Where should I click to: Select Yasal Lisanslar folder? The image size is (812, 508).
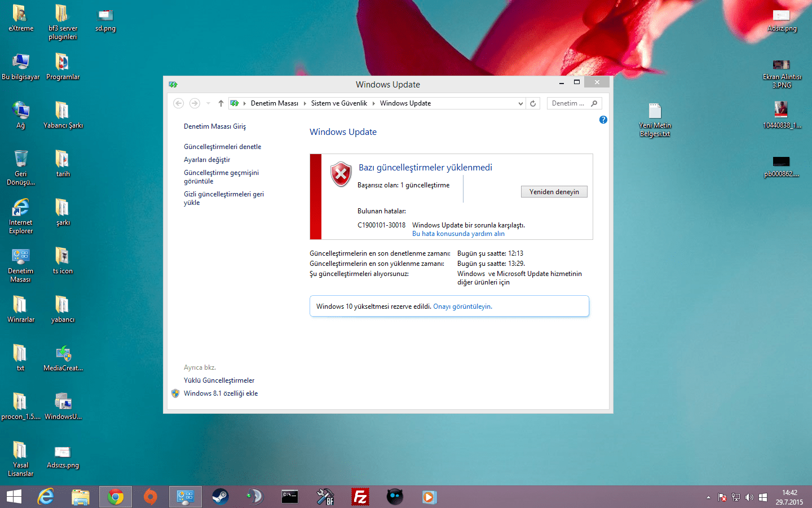(x=21, y=459)
